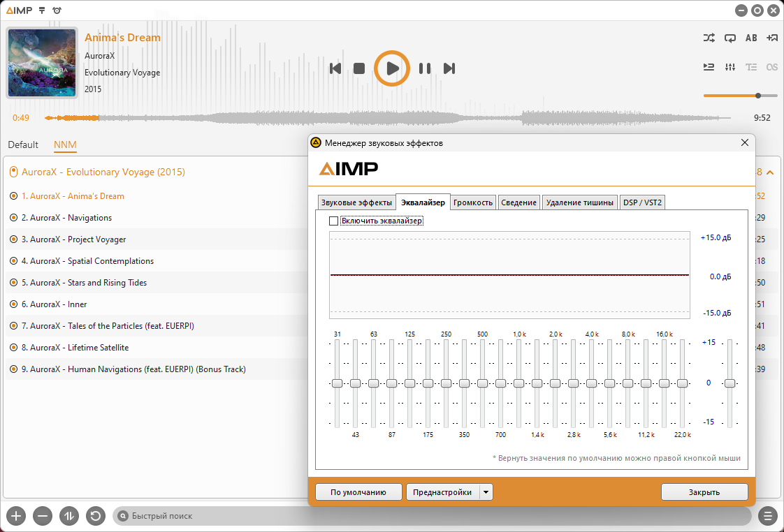Click the По умолчанию button
This screenshot has height=532, width=784.
[358, 492]
